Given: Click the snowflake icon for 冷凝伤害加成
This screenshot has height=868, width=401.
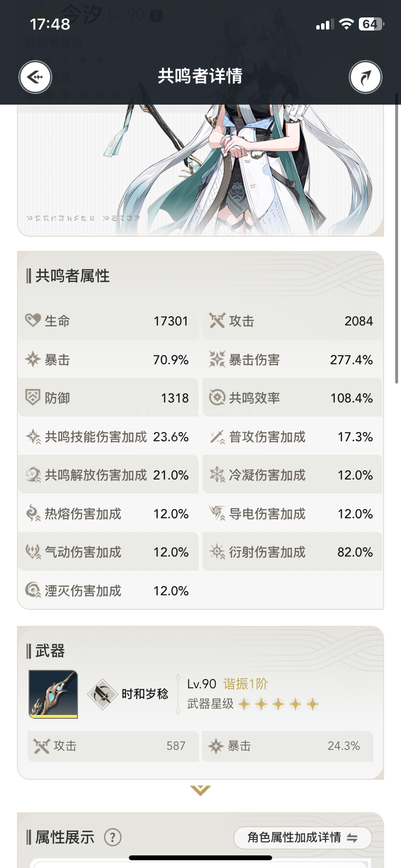Looking at the screenshot, I should (217, 475).
